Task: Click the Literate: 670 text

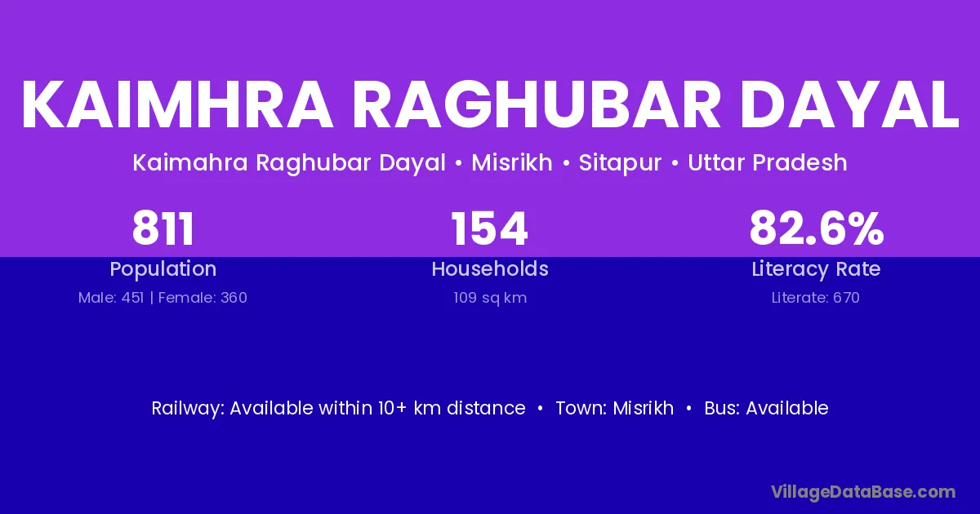Action: (816, 298)
